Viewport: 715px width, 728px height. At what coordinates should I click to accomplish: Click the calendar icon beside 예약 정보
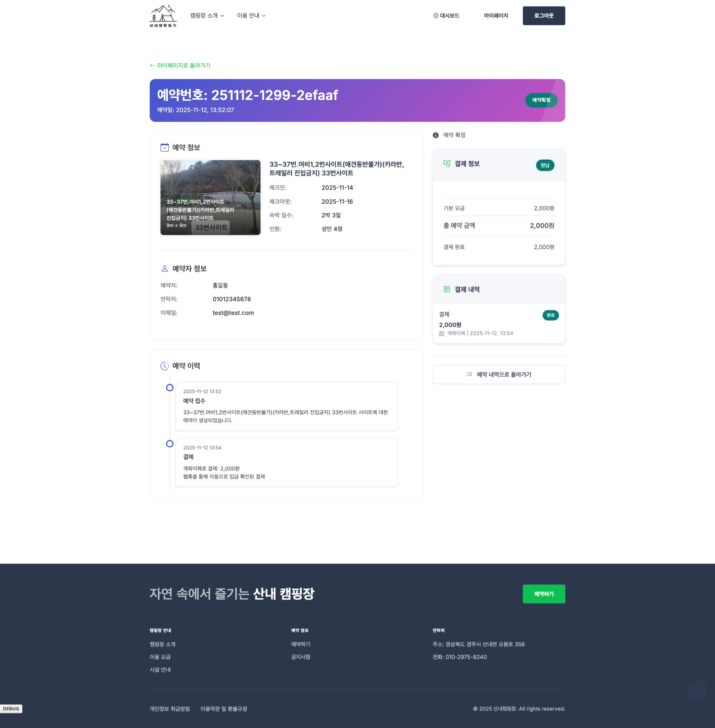(164, 147)
